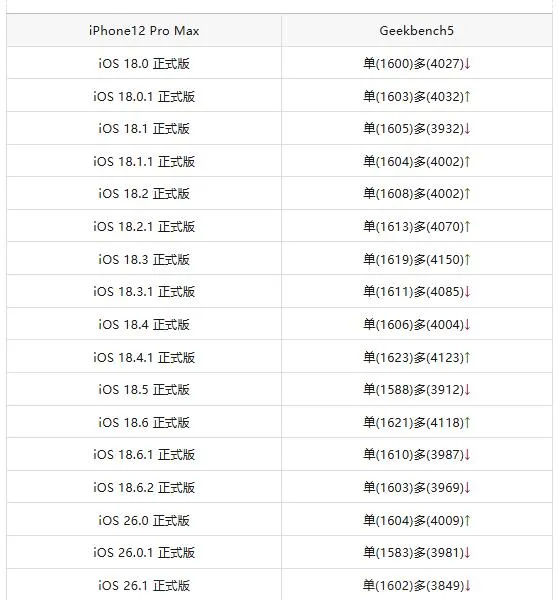Viewport: 558px width, 600px height.
Task: Select the iOS 26.0.1 正式版 row label
Action: (x=144, y=553)
